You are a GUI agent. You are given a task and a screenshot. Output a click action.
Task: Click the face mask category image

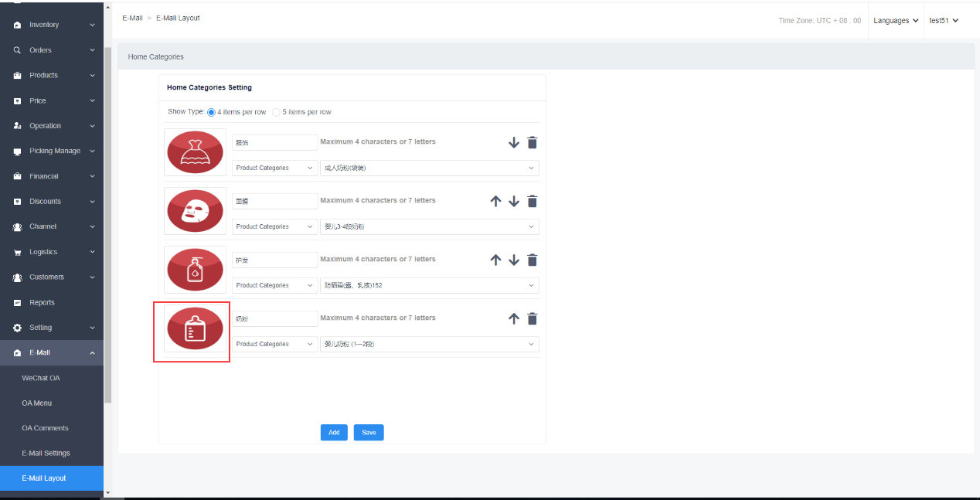(x=195, y=211)
